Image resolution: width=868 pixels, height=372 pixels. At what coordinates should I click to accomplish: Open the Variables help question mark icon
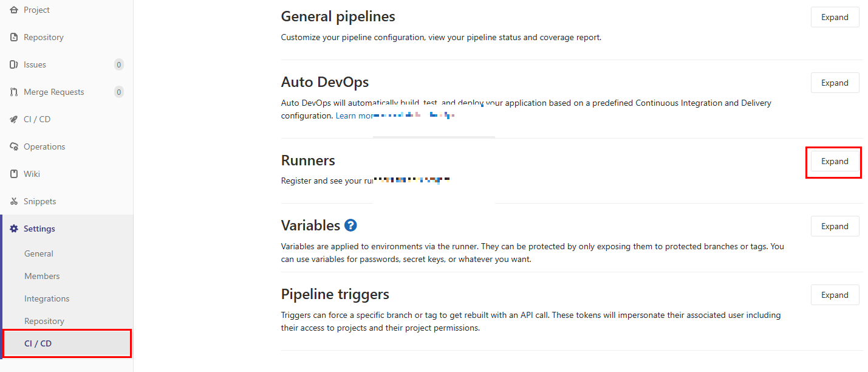[350, 226]
